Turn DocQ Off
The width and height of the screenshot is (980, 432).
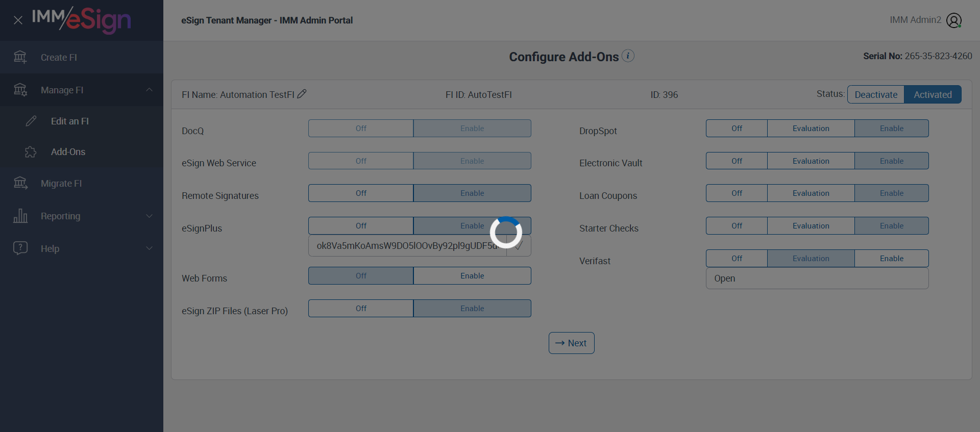[x=361, y=129]
